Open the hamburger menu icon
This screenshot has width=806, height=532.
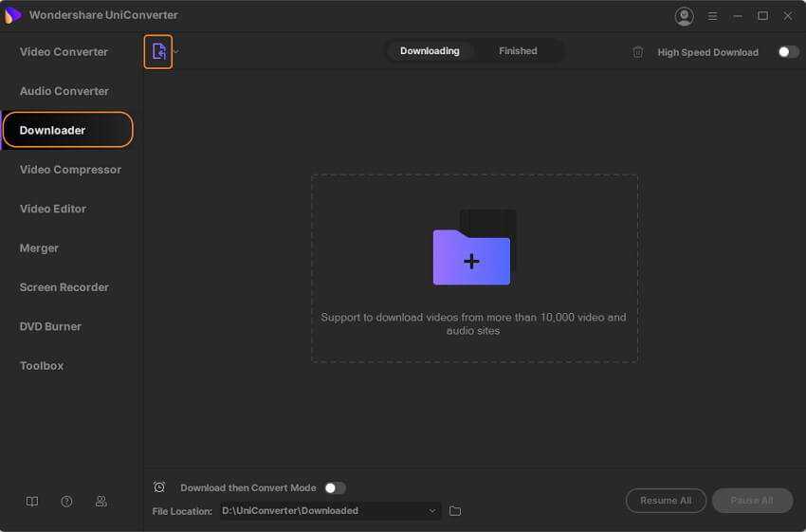tap(712, 16)
